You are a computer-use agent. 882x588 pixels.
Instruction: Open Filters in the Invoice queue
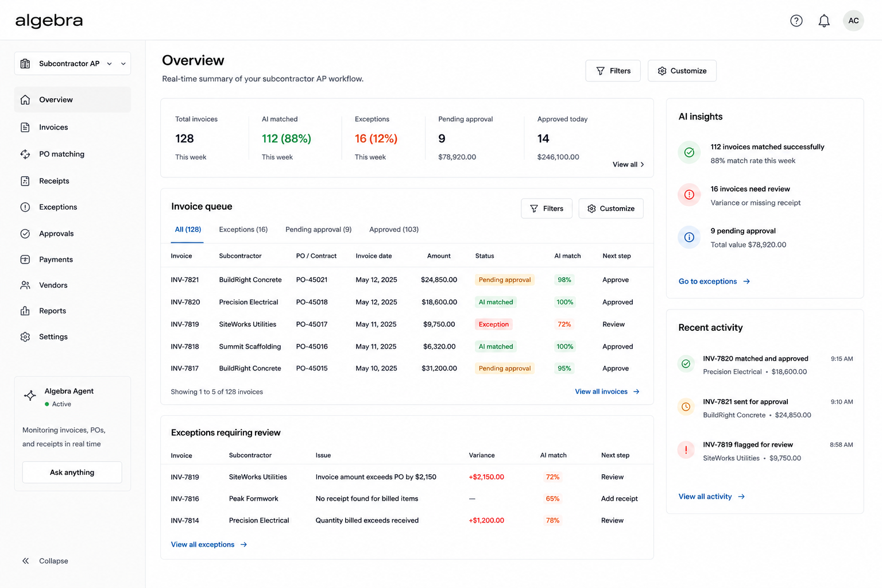(547, 208)
